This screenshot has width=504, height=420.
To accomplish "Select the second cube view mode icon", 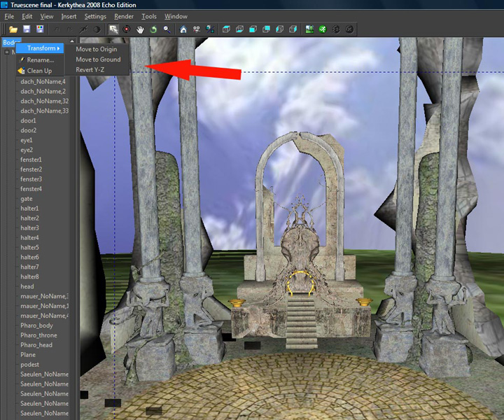I will [x=240, y=29].
